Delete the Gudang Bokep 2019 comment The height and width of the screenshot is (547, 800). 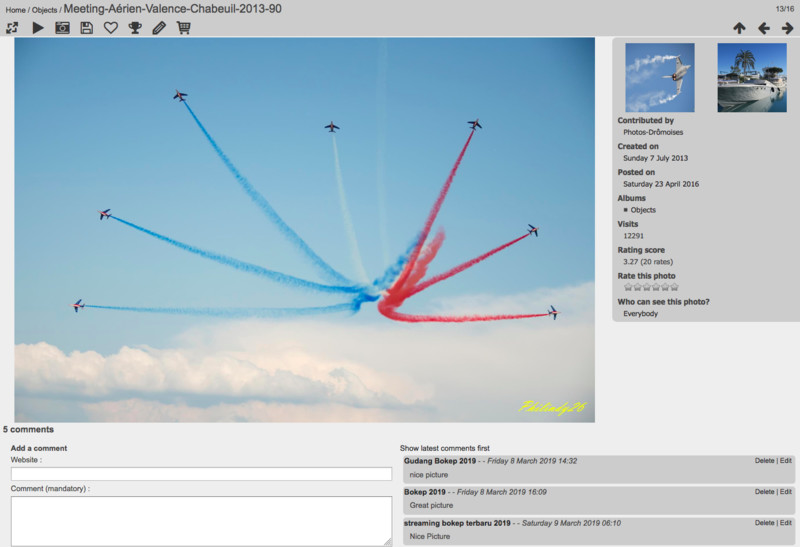[764, 461]
